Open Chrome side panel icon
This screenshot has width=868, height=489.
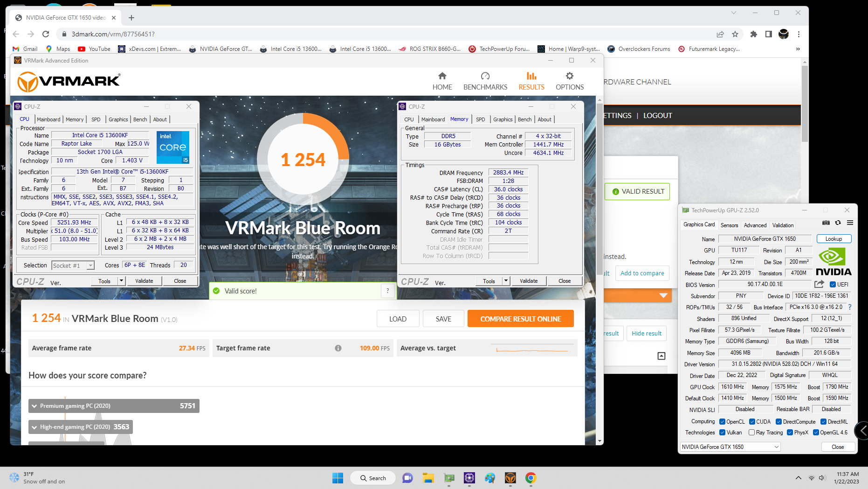769,34
